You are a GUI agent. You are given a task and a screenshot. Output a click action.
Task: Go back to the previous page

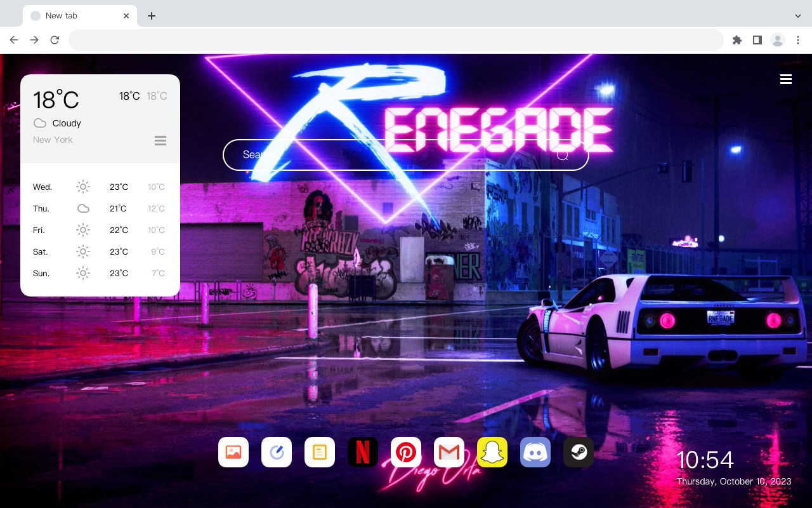point(14,40)
